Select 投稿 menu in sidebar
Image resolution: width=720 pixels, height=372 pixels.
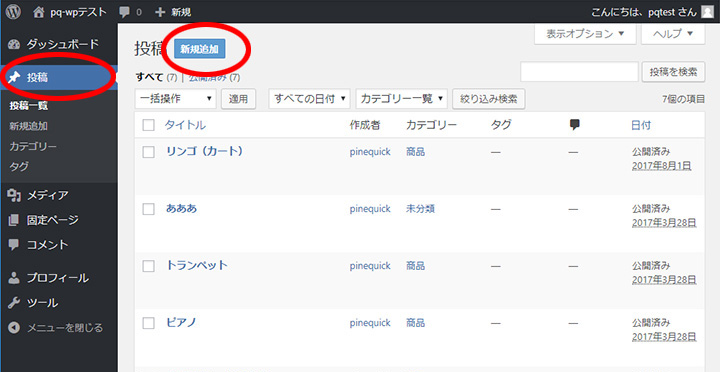pos(59,77)
